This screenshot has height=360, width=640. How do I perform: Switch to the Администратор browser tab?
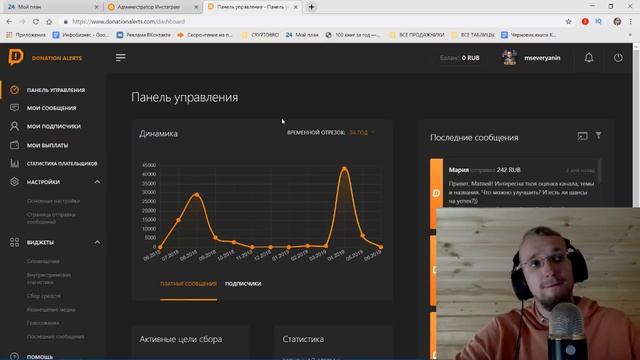[152, 7]
